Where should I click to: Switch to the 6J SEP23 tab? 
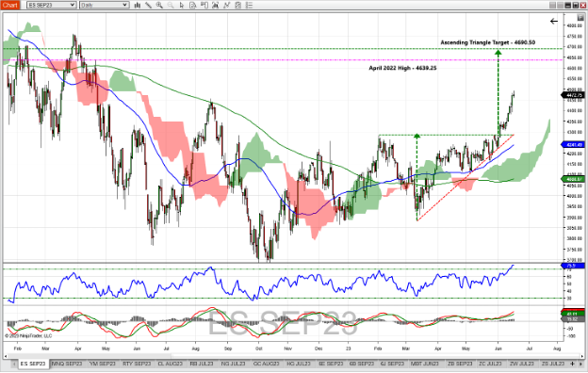point(392,364)
